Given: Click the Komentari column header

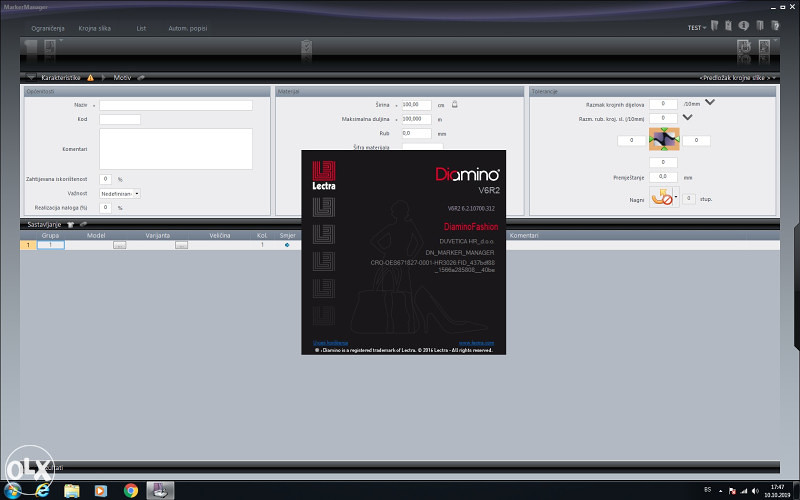Looking at the screenshot, I should 523,235.
